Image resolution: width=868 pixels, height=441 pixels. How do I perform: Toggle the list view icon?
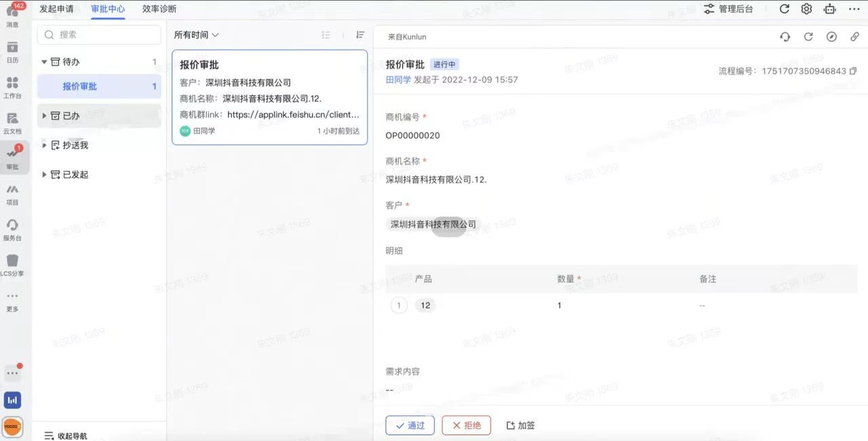[326, 35]
